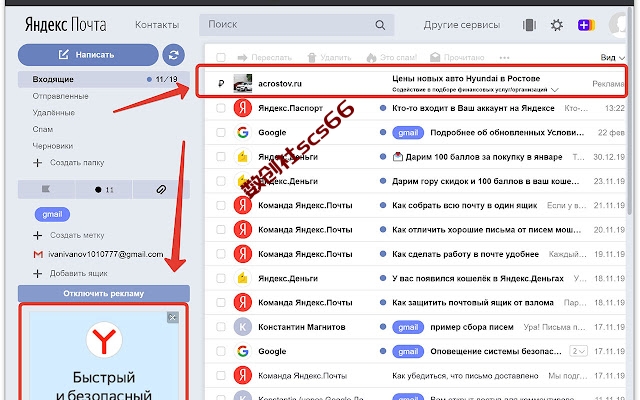
Task: Check the Как сделать работу checkbox
Action: (221, 254)
